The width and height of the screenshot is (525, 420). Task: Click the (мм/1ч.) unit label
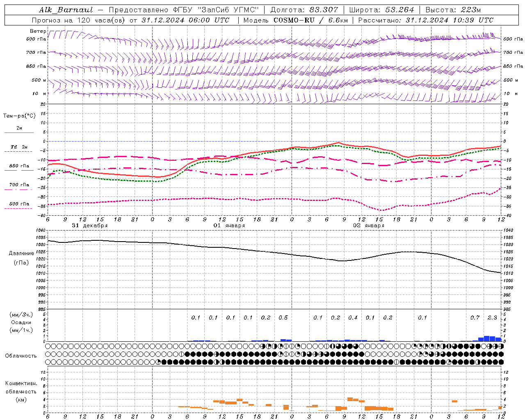point(21,330)
